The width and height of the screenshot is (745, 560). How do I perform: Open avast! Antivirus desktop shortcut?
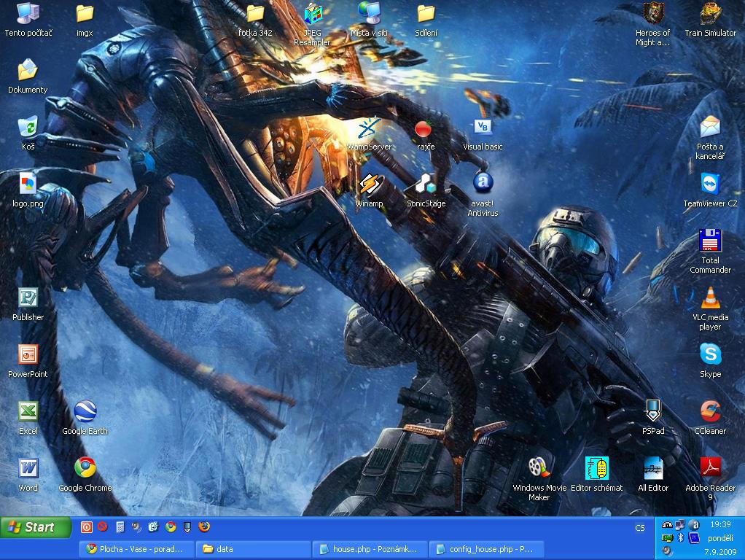[x=483, y=195]
